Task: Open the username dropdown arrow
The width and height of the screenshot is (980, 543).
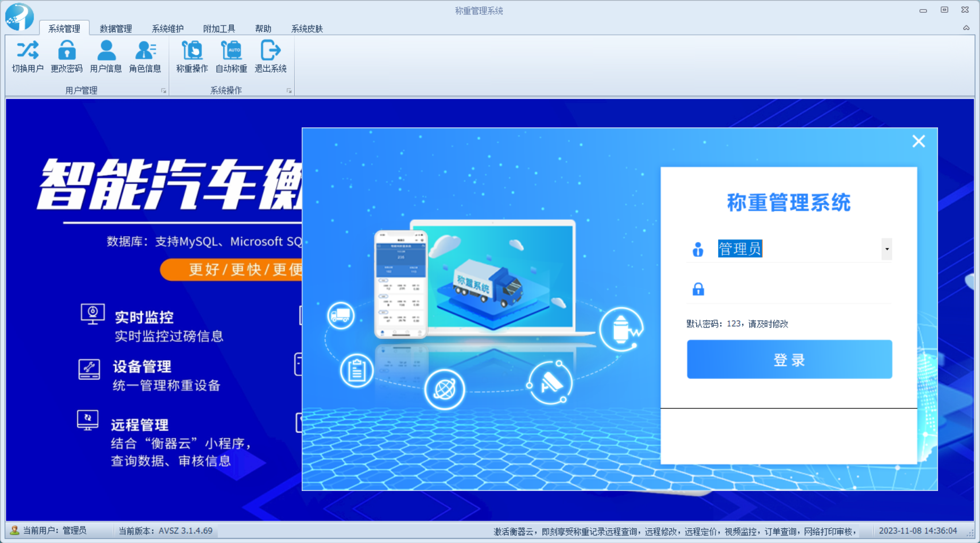Action: pyautogui.click(x=887, y=249)
